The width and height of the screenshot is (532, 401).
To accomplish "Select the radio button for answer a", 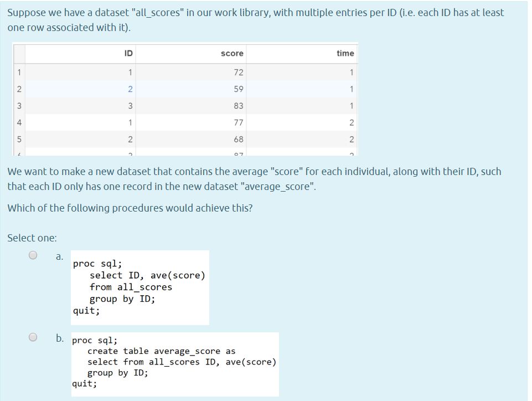I will pyautogui.click(x=32, y=255).
